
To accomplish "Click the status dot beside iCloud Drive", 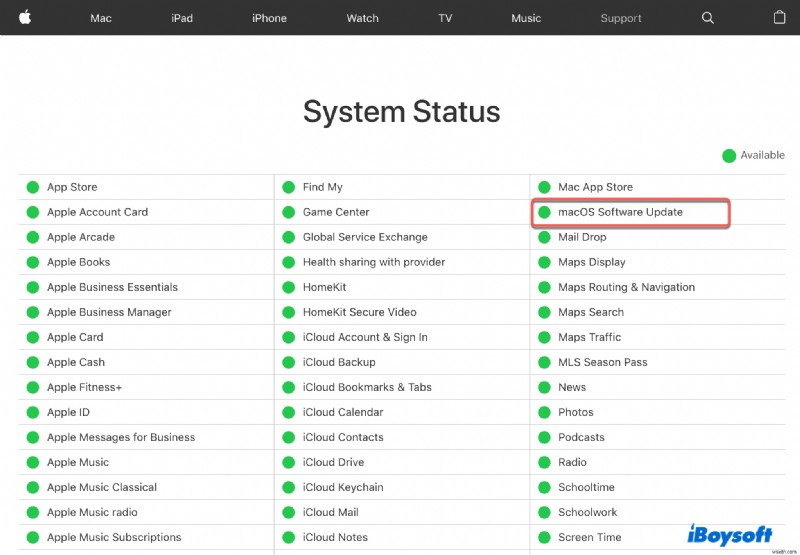I will (x=289, y=462).
